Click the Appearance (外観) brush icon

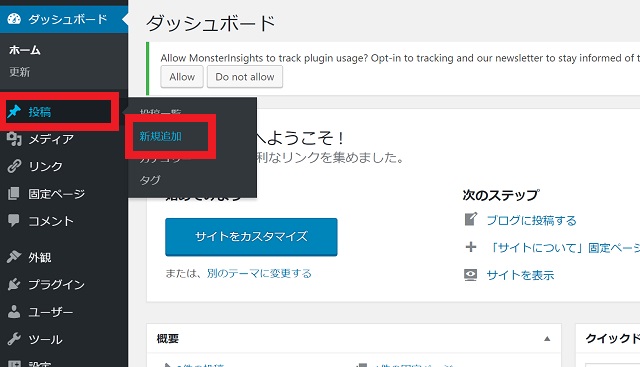pyautogui.click(x=14, y=257)
